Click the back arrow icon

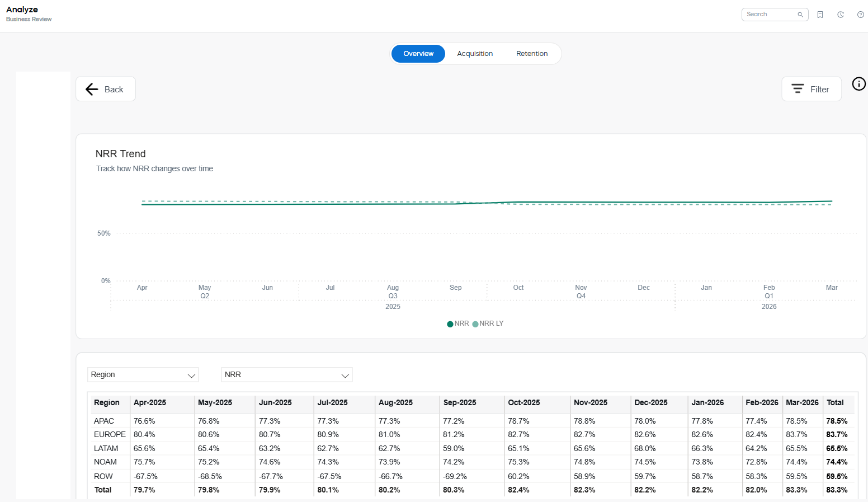pyautogui.click(x=92, y=89)
